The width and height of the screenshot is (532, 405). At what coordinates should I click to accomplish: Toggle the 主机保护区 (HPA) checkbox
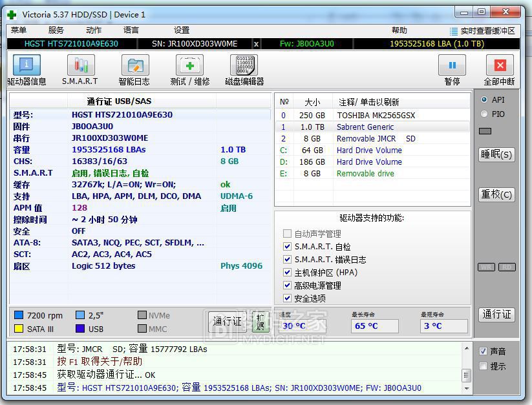point(287,272)
